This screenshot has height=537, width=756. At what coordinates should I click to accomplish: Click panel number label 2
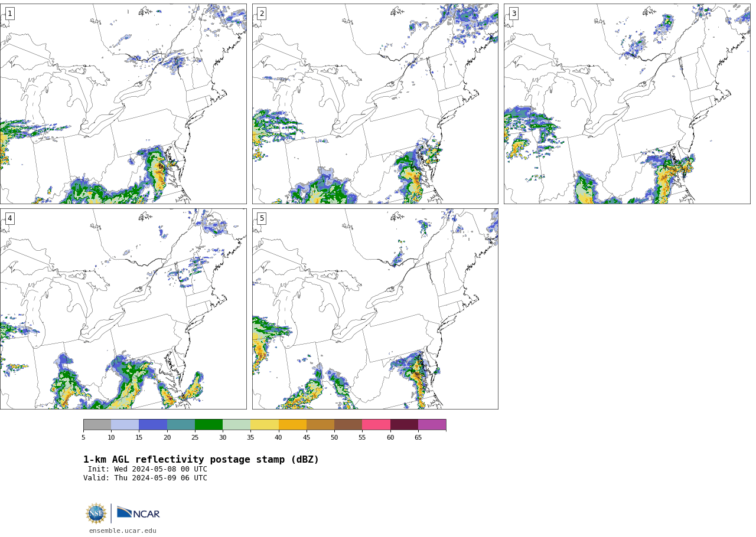pos(262,14)
